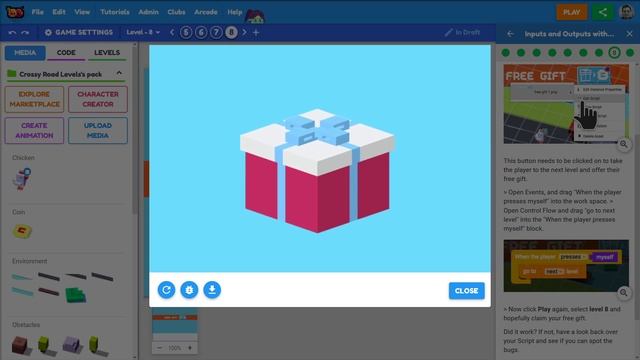Image resolution: width=640 pixels, height=360 pixels.
Task: Open Game Settings
Action: pyautogui.click(x=78, y=32)
